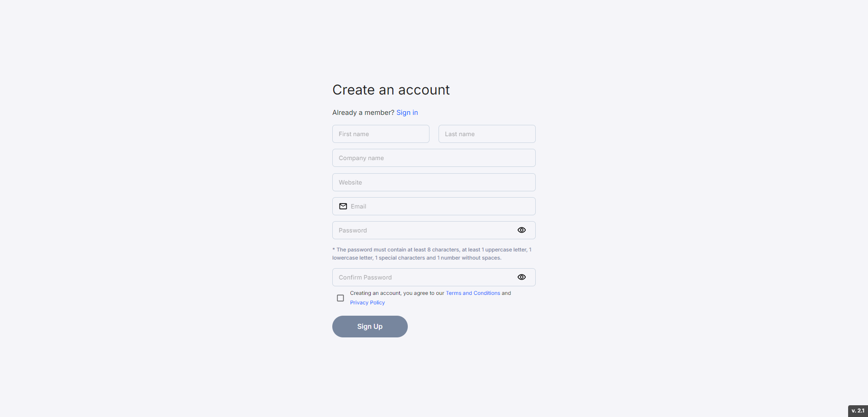
Task: Show password using the Password eye icon
Action: (521, 230)
